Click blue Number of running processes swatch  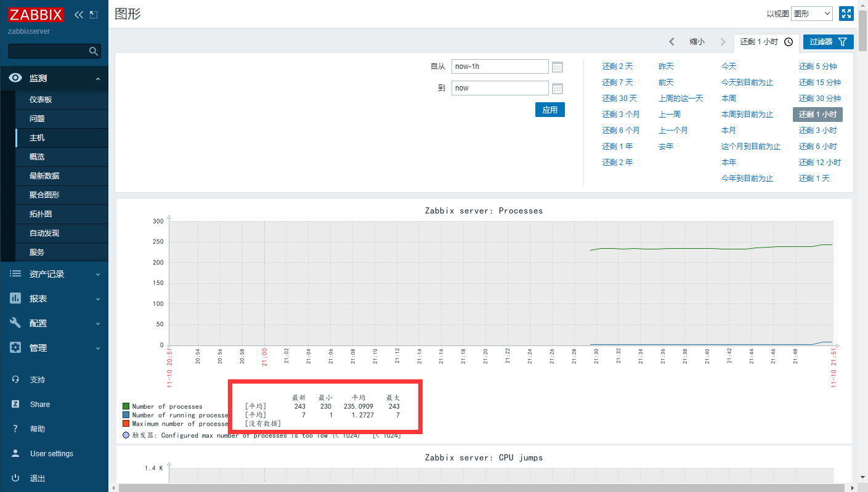tap(126, 415)
